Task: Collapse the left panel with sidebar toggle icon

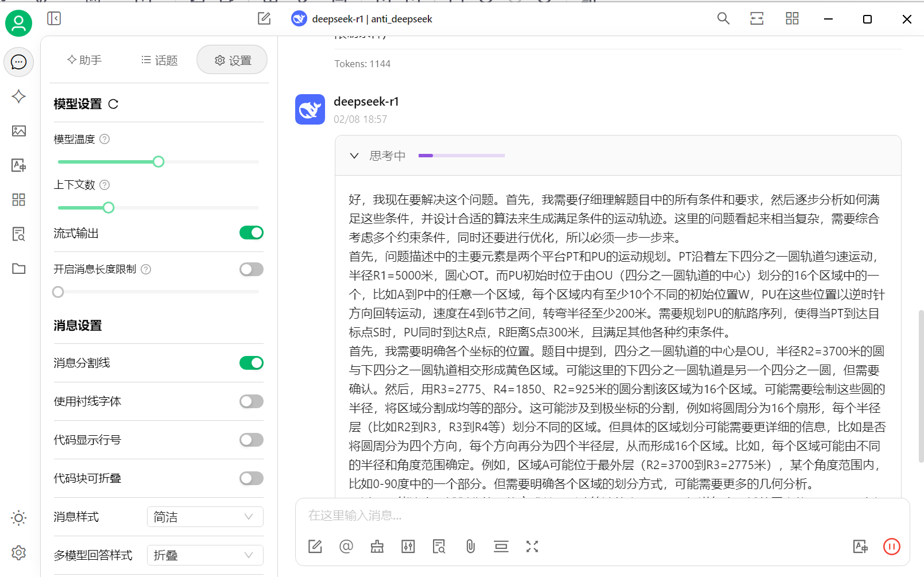Action: (54, 18)
